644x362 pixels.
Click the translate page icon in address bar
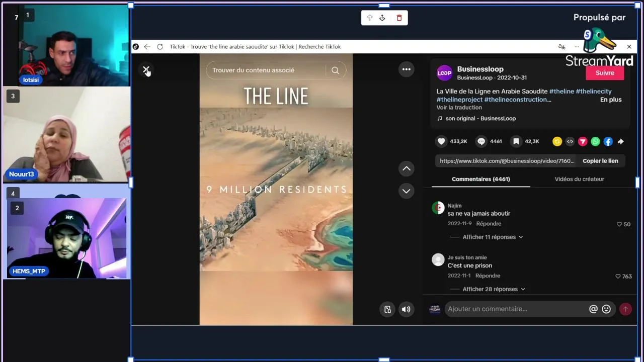pos(561,47)
